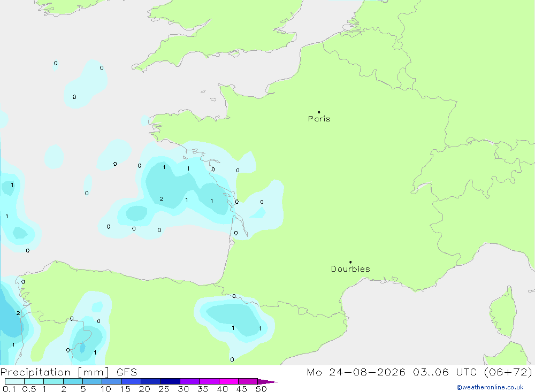Pick the 0.5–1 mm legend swatch
This screenshot has height=392, width=535.
coord(34,381)
